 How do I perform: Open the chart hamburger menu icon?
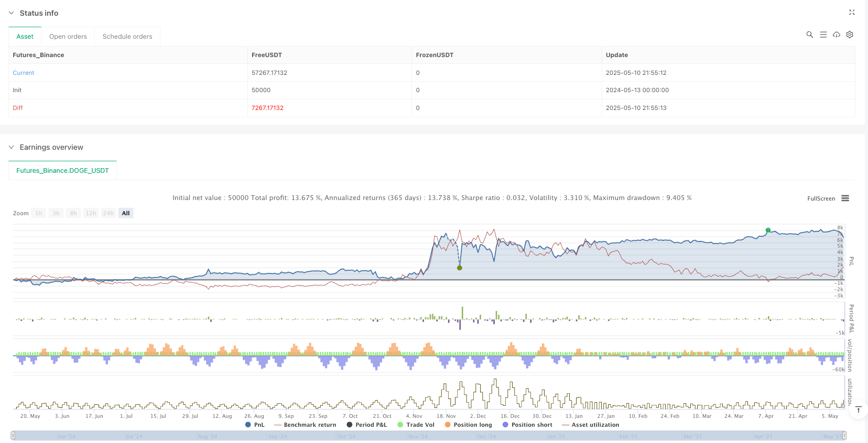(845, 198)
